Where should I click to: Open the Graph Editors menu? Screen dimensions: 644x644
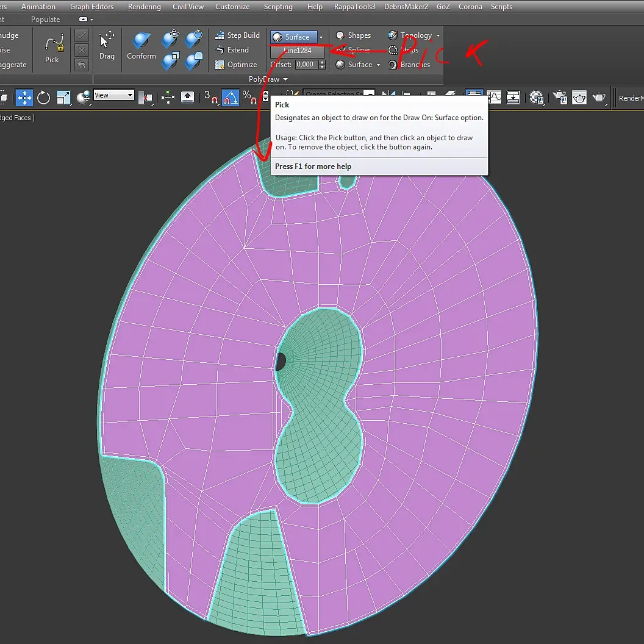91,7
